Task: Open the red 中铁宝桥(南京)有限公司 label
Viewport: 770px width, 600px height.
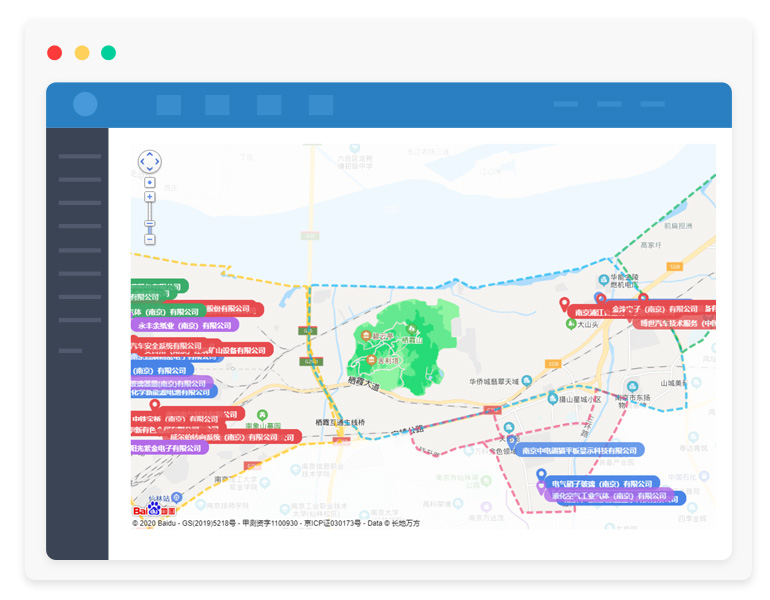Action: click(x=175, y=419)
